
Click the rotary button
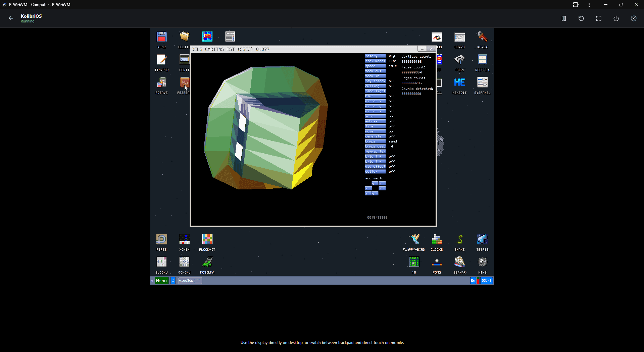click(x=375, y=56)
